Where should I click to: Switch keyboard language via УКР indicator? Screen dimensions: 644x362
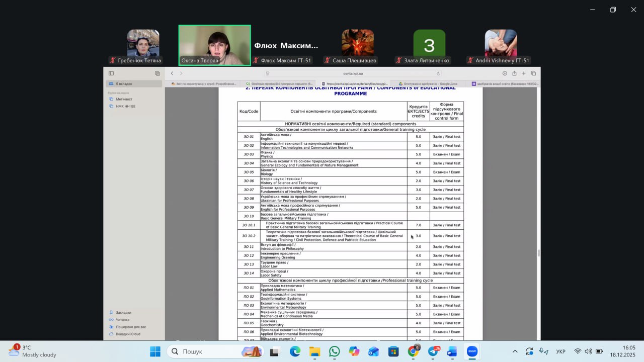click(560, 351)
